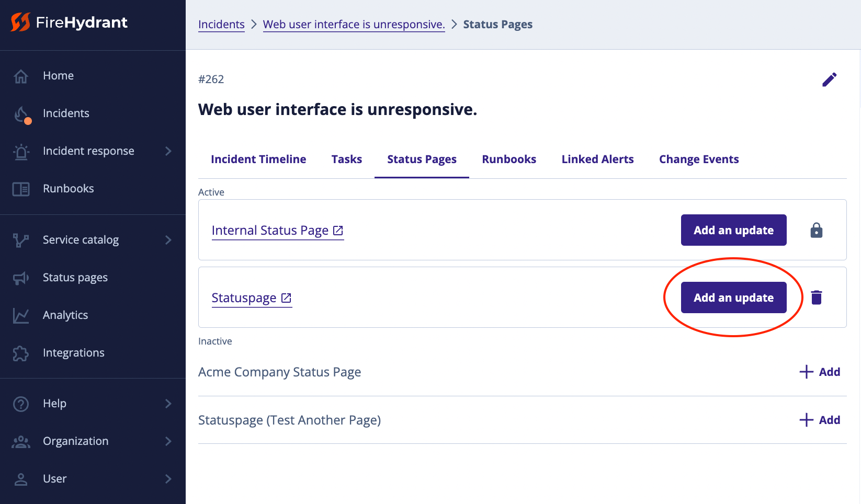This screenshot has height=504, width=861.
Task: Click the FireHydrant logo
Action: tap(69, 22)
